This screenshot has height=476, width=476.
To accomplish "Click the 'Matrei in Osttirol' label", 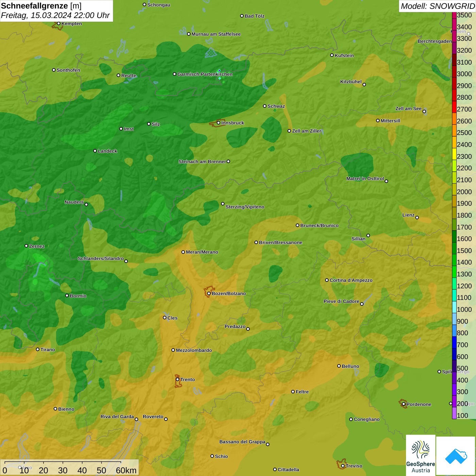I will click(x=365, y=178).
